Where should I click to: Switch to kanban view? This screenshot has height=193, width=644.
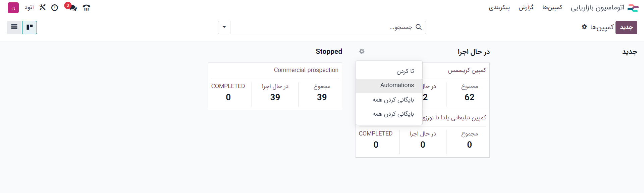click(30, 28)
